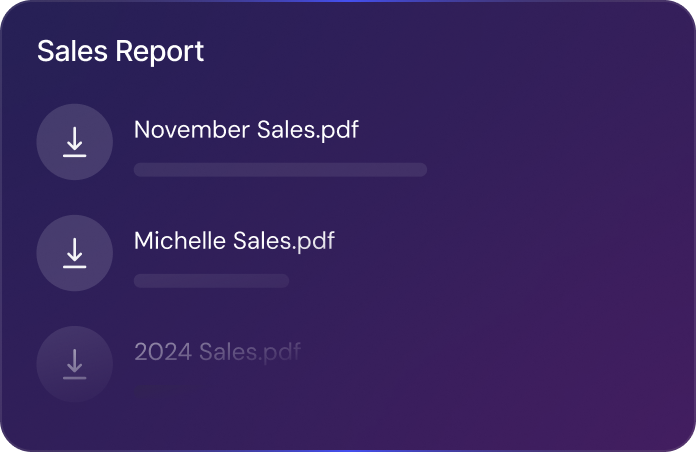Screen dimensions: 696x452
Task: Select the Michelle Sales.pdf file name
Action: 234,241
